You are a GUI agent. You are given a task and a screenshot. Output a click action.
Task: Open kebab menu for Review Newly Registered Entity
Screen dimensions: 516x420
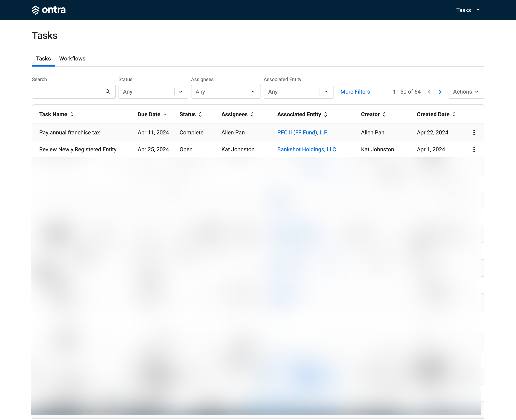[474, 149]
